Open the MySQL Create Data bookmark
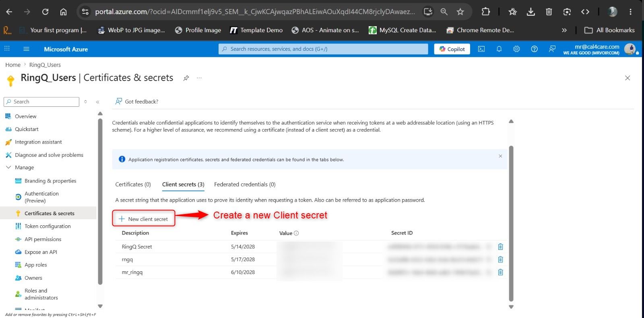Image resolution: width=644 pixels, height=318 pixels. point(402,30)
